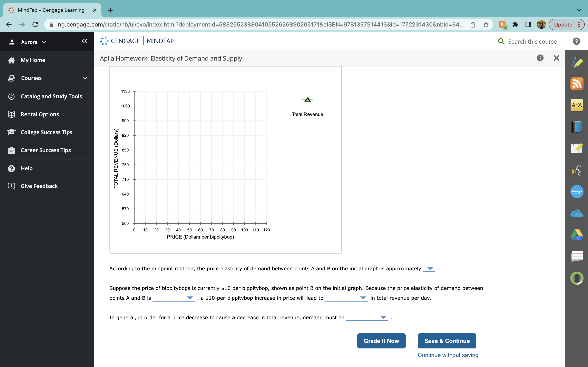Image resolution: width=588 pixels, height=367 pixels.
Task: Click the Grade It Now button
Action: 381,341
